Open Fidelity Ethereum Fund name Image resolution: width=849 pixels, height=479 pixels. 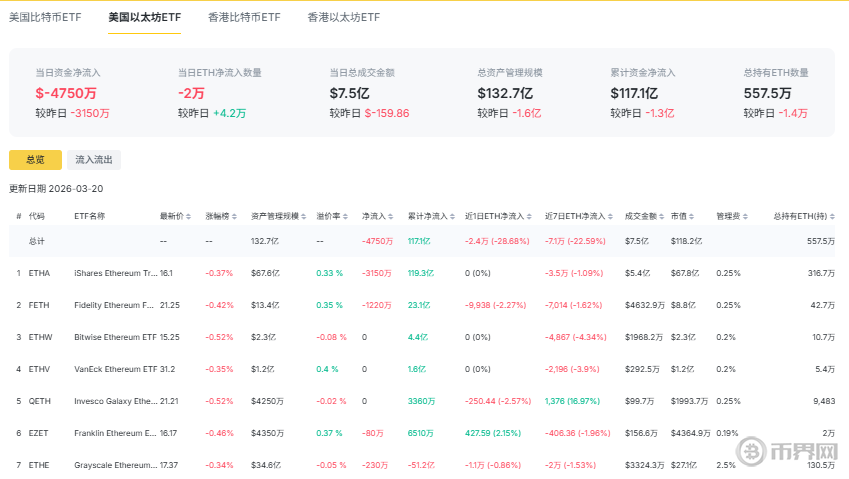point(114,305)
